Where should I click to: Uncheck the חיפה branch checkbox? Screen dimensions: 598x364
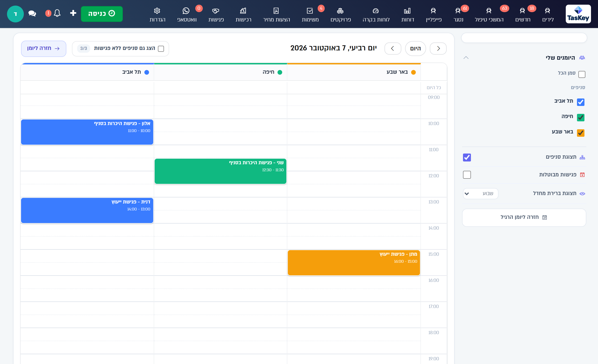click(580, 118)
